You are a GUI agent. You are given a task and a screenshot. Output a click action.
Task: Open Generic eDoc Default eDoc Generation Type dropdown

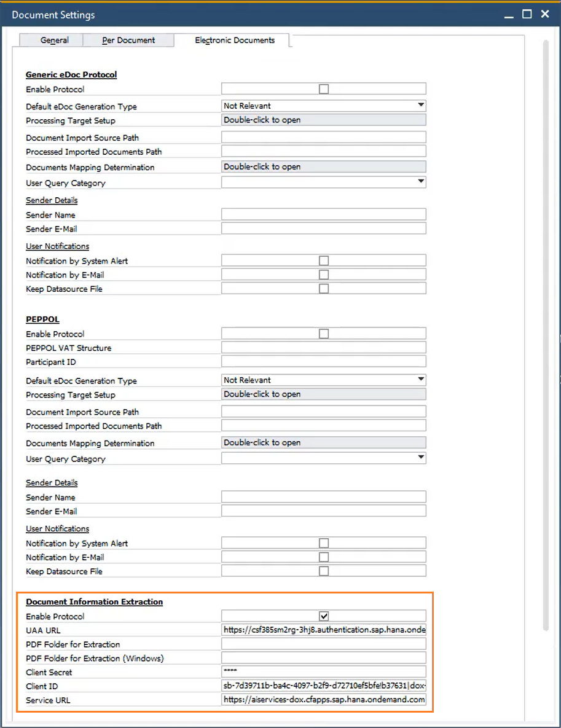pos(421,106)
